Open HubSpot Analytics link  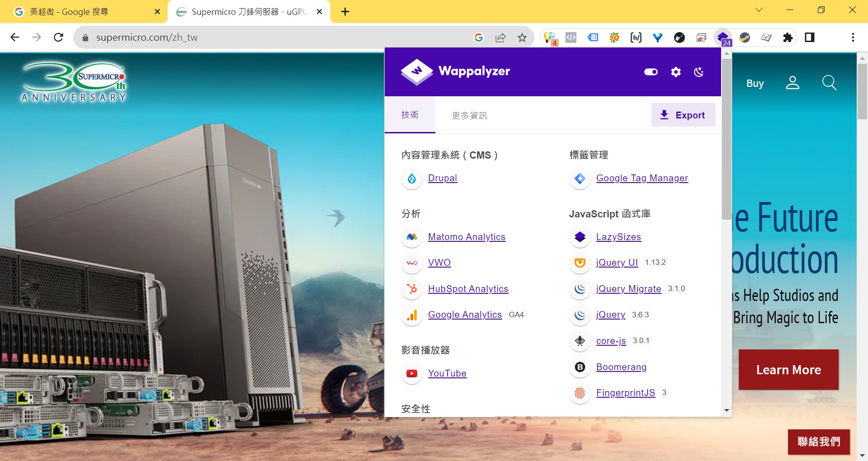point(468,289)
